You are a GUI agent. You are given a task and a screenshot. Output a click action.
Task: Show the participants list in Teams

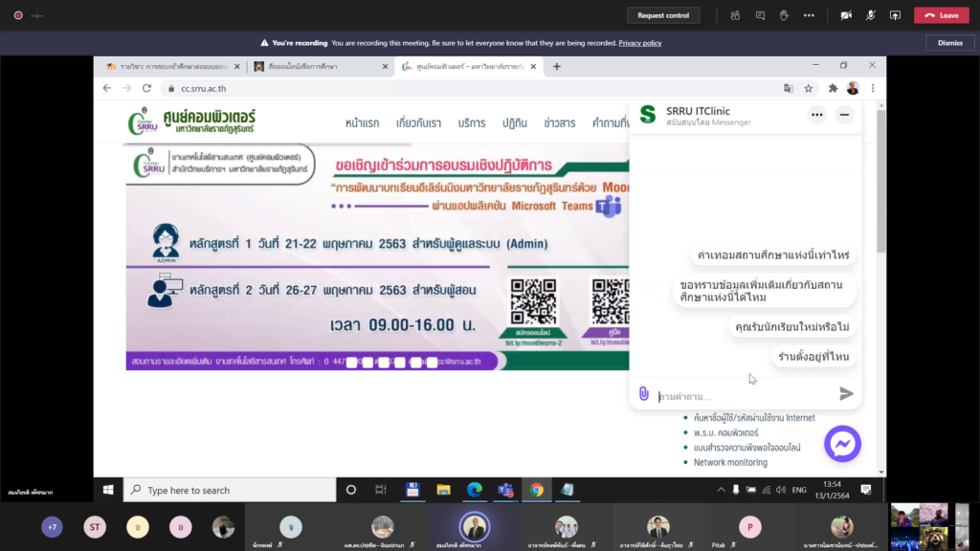(x=735, y=15)
